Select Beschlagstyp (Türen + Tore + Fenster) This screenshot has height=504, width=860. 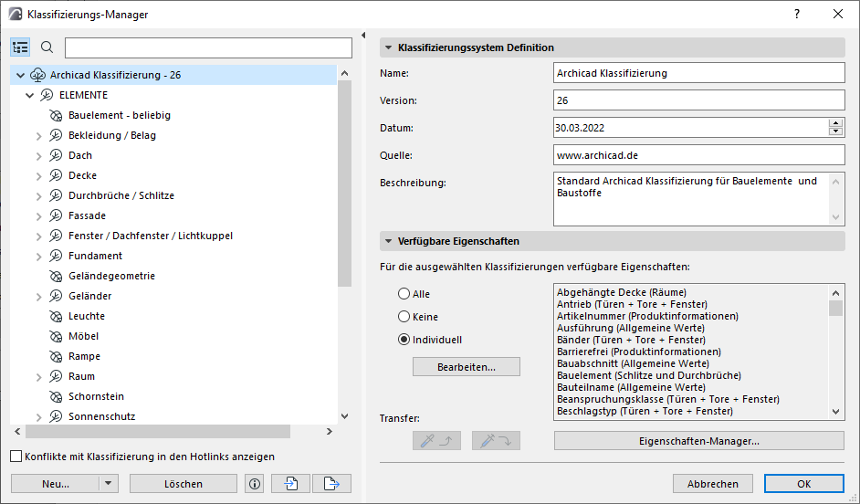645,411
